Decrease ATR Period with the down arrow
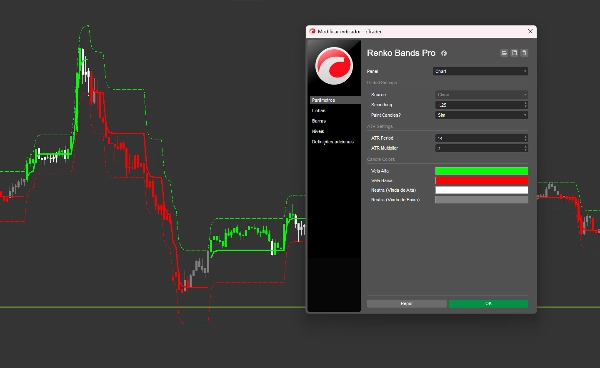This screenshot has width=600, height=368. click(x=525, y=140)
